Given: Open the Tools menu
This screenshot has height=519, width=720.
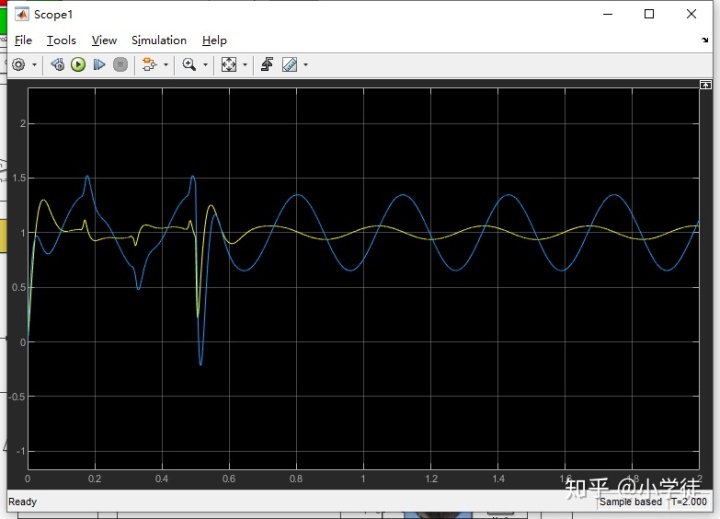Looking at the screenshot, I should (x=61, y=40).
